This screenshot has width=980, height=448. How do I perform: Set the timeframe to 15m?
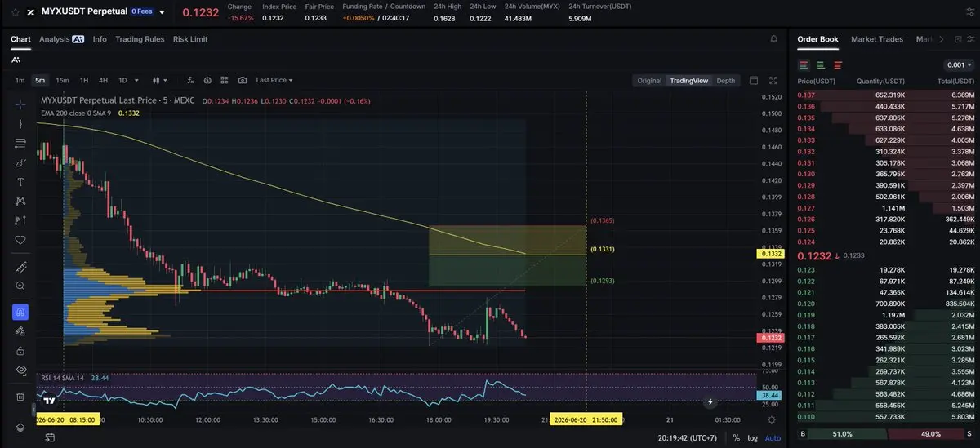tap(62, 80)
